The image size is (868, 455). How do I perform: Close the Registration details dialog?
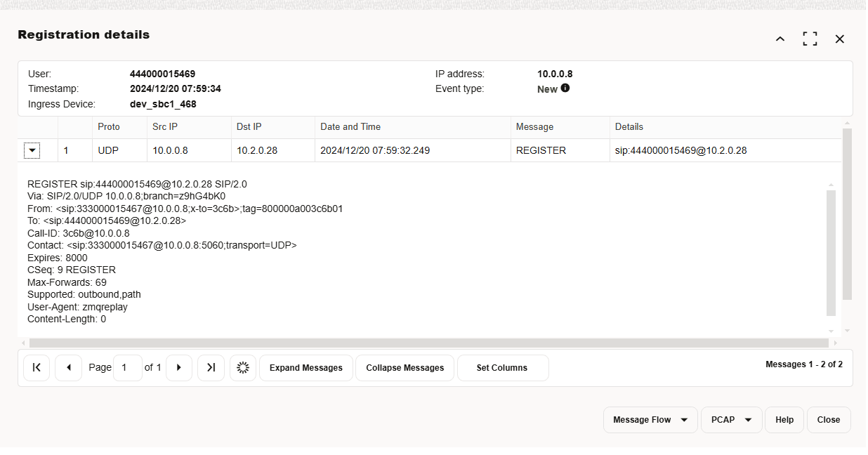tap(829, 419)
